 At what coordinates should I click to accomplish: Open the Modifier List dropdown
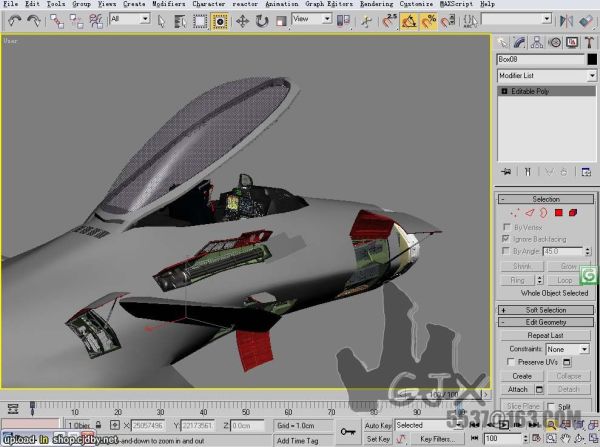(x=546, y=75)
